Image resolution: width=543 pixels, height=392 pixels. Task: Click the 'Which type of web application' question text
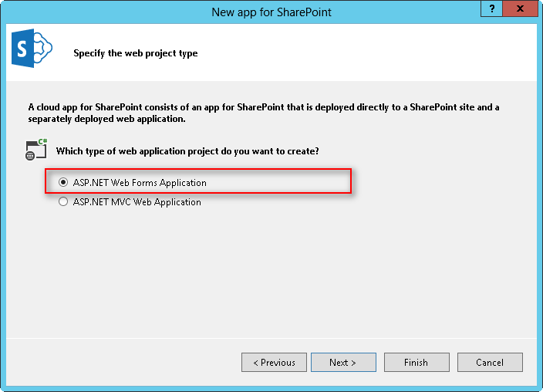click(188, 150)
